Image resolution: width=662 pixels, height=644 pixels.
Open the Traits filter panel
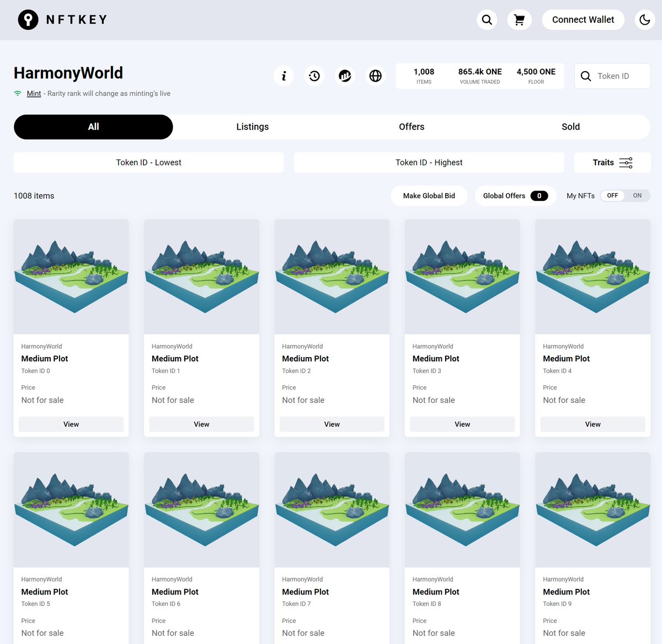pyautogui.click(x=612, y=162)
